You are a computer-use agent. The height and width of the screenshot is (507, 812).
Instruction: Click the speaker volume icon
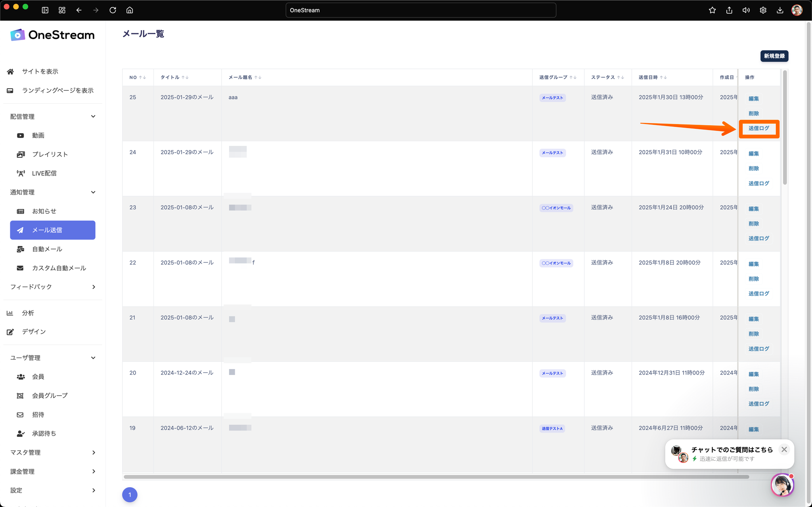click(x=746, y=10)
